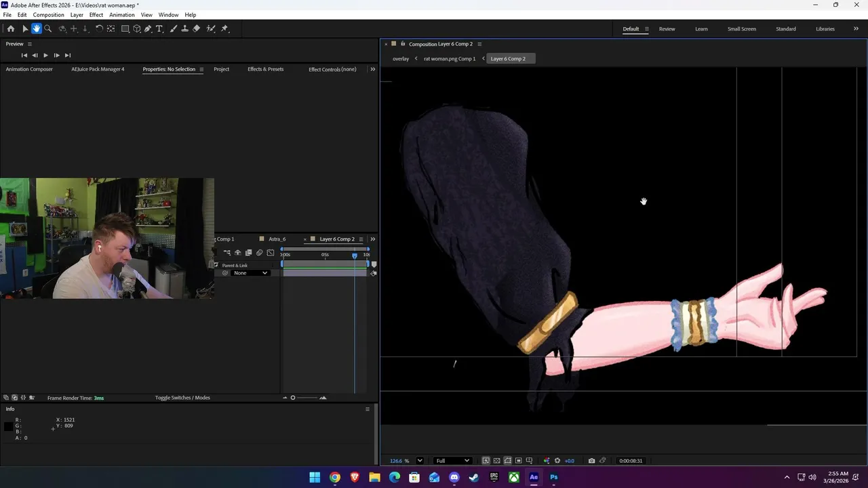
Task: Switch to Effects & Presets tab
Action: (x=266, y=69)
